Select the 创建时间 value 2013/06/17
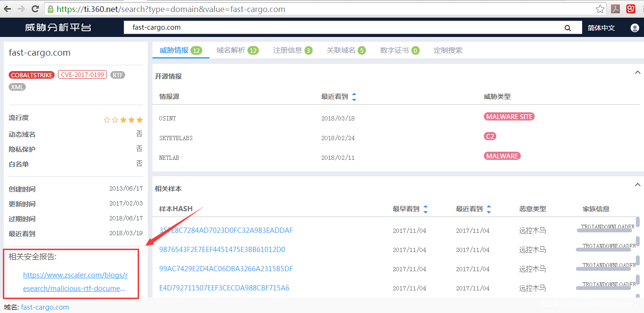The width and height of the screenshot is (644, 313). (x=126, y=189)
